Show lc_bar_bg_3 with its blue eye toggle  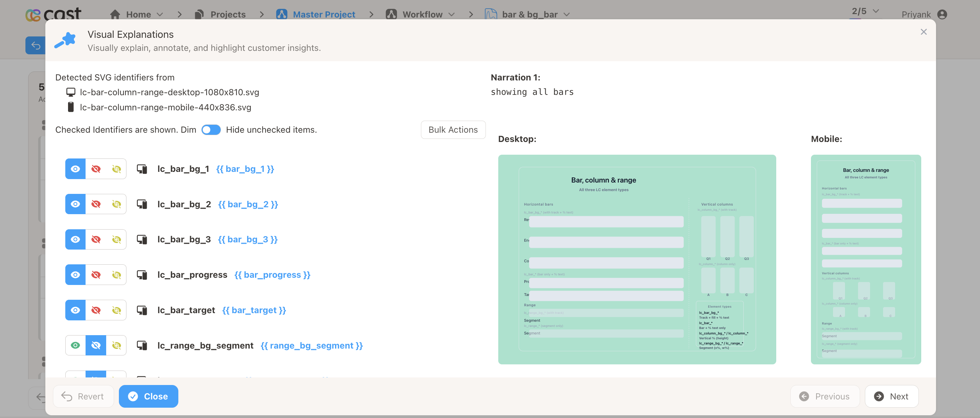[75, 240]
